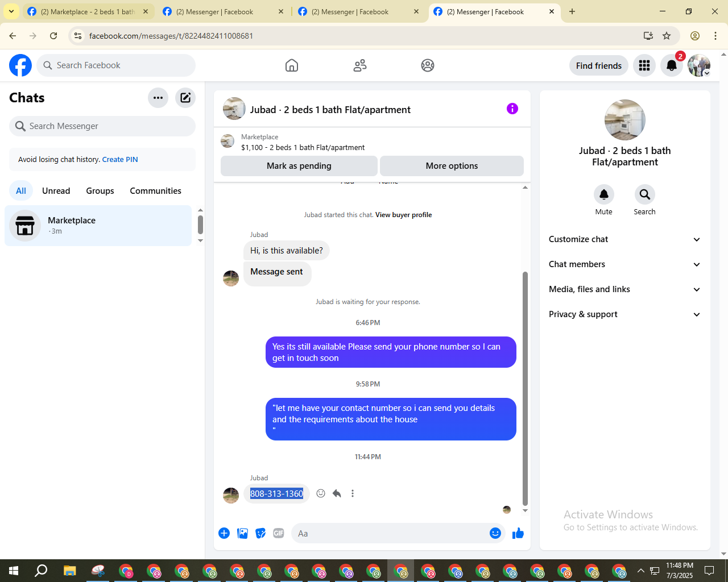Install app icon in address bar
Image resolution: width=728 pixels, height=582 pixels.
click(x=648, y=36)
